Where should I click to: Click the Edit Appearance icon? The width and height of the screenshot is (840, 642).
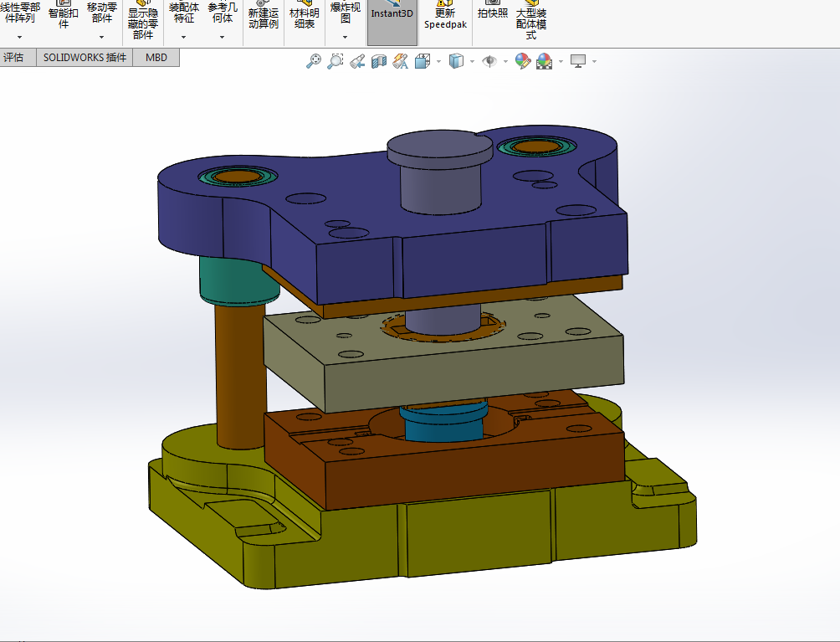click(523, 61)
